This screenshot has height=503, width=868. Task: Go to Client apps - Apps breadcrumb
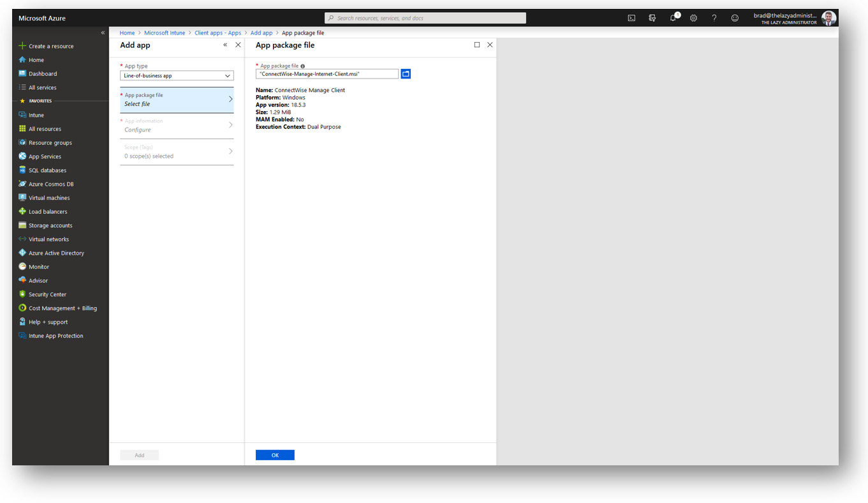point(217,33)
